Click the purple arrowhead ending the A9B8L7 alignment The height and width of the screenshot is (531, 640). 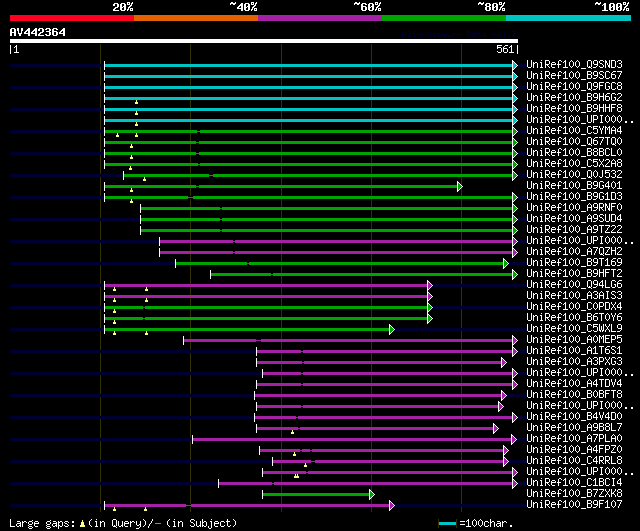(x=496, y=429)
